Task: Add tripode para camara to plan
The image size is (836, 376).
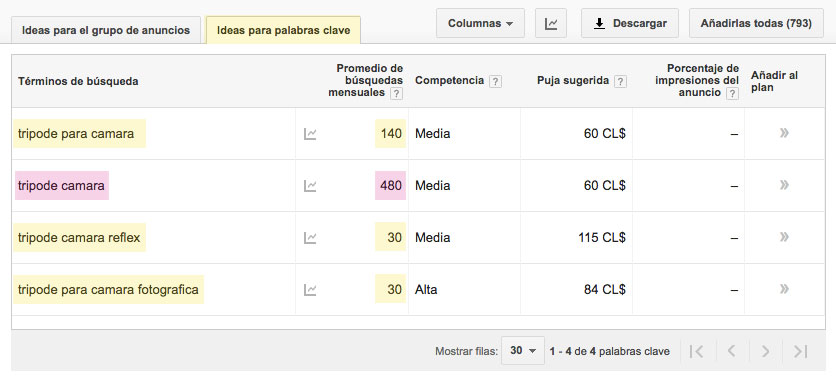Action: pos(784,133)
